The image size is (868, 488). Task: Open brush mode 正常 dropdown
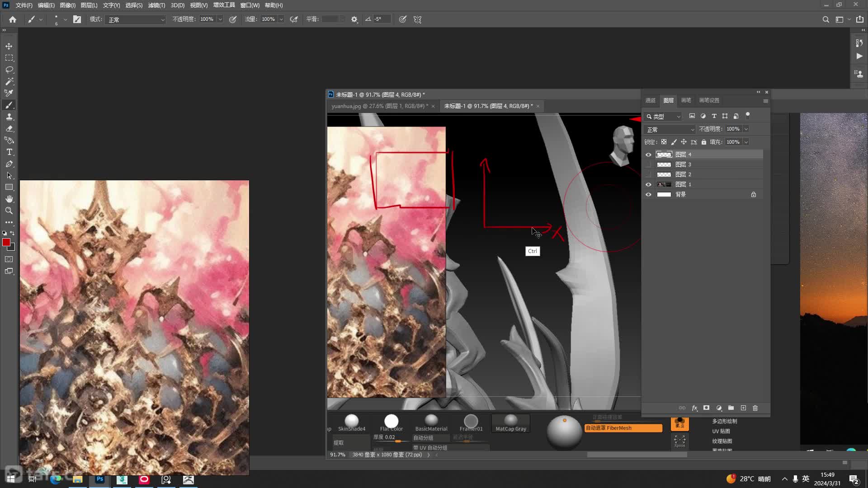[136, 19]
